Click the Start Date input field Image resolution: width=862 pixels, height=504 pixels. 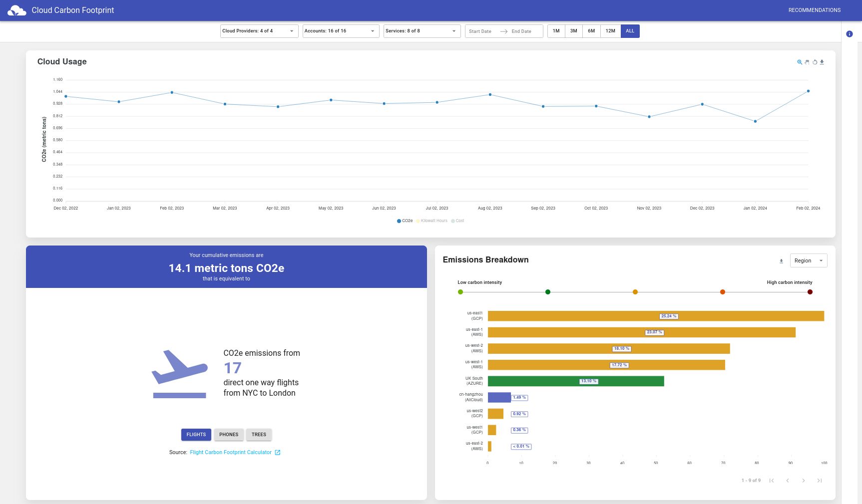click(x=481, y=31)
